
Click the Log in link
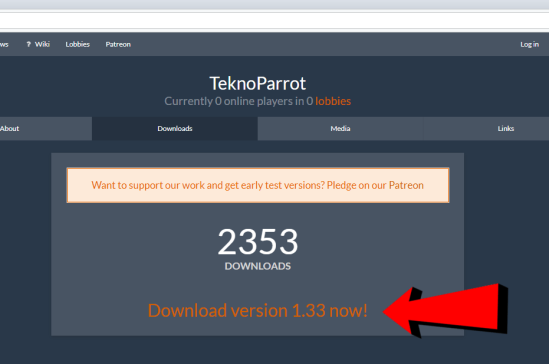point(529,44)
